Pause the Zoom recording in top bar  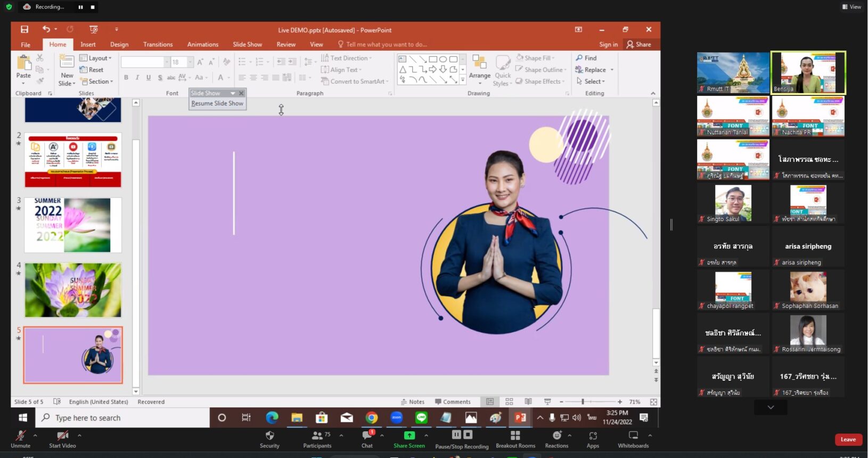pos(80,7)
